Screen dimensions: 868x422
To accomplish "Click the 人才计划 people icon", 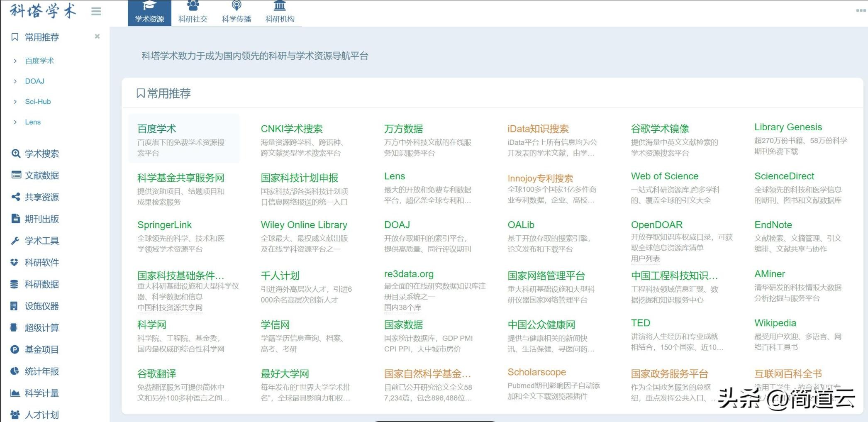I will (15, 415).
